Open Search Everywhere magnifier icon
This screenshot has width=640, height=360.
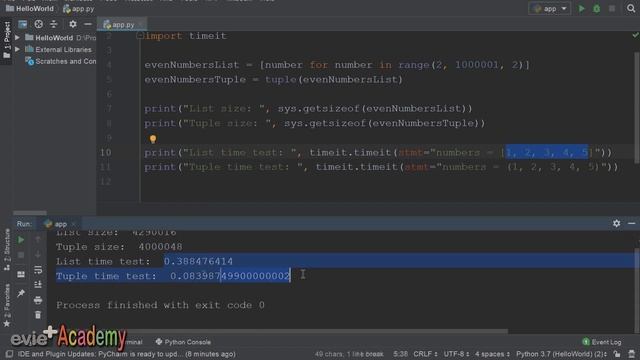click(631, 9)
